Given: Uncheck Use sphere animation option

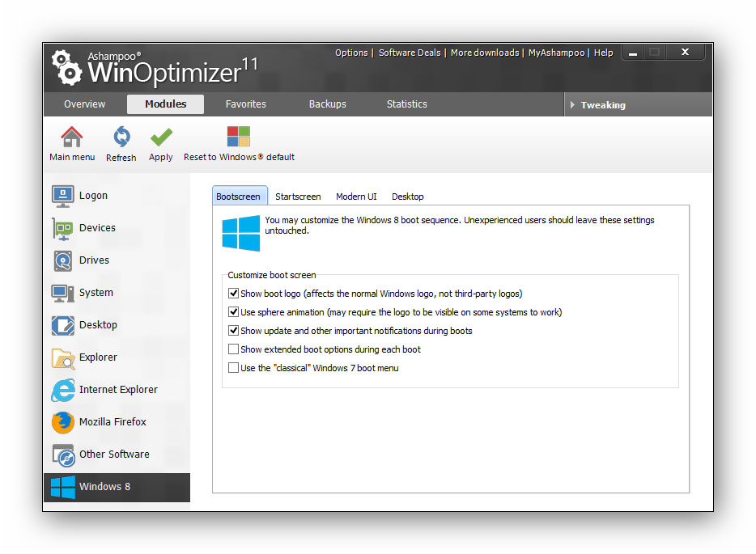Looking at the screenshot, I should tap(233, 311).
